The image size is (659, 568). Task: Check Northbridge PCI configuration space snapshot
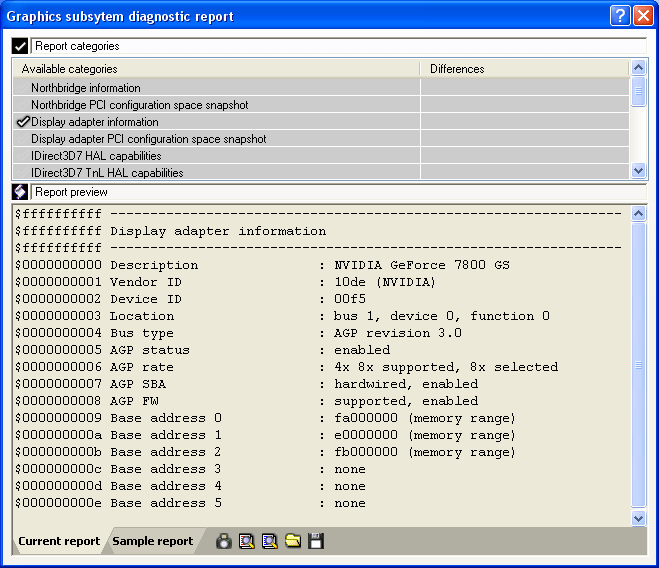[23, 105]
